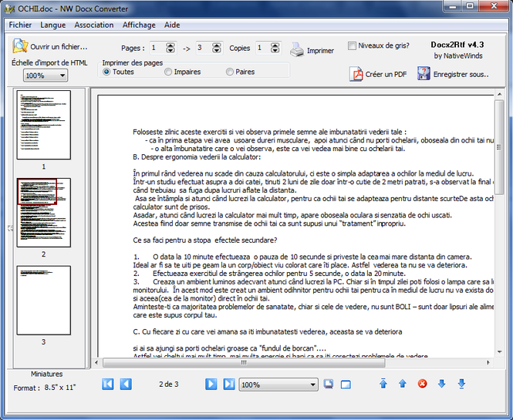513x420 pixels.
Task: Adjust the end page number spinner
Action: (217, 48)
